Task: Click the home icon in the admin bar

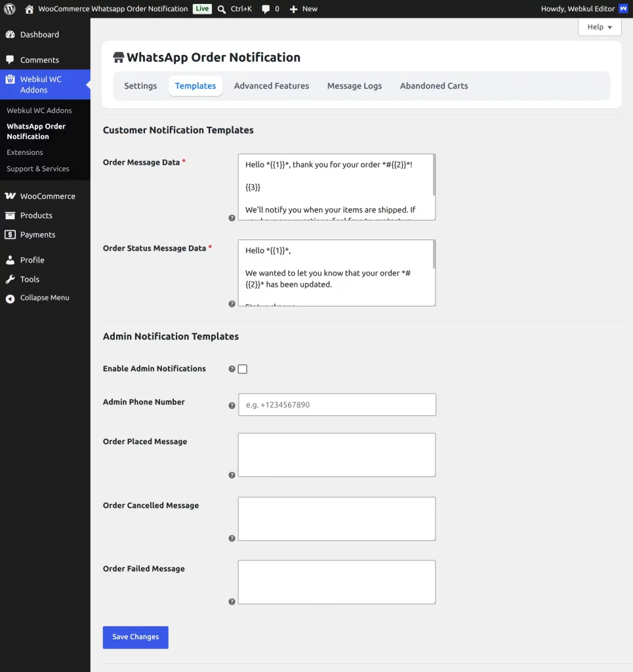Action: (x=29, y=9)
